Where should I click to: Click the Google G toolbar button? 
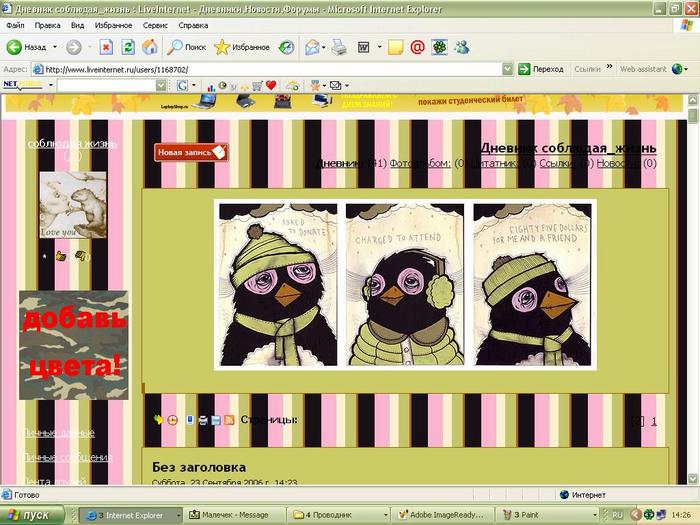click(182, 85)
